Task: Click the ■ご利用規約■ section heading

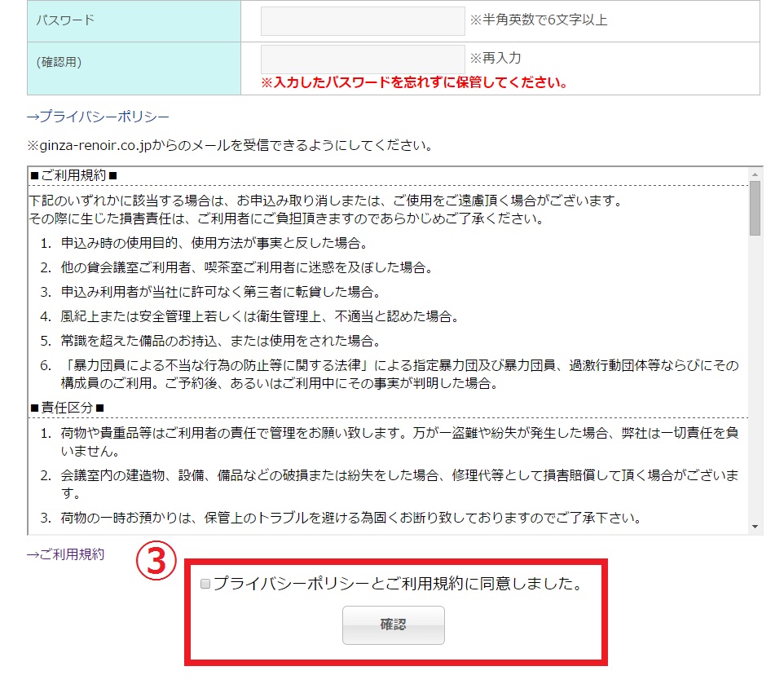Action: coord(74,175)
